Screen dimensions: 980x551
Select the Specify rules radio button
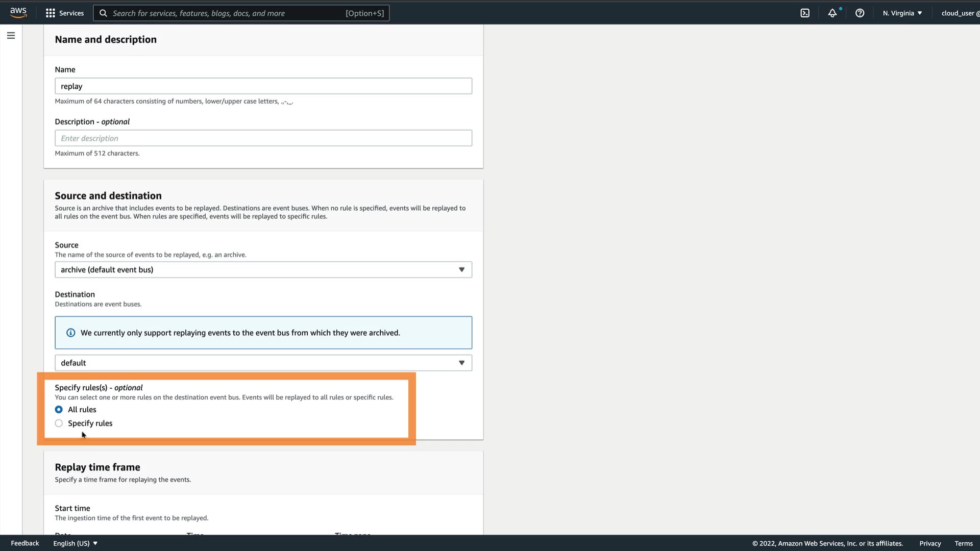59,423
